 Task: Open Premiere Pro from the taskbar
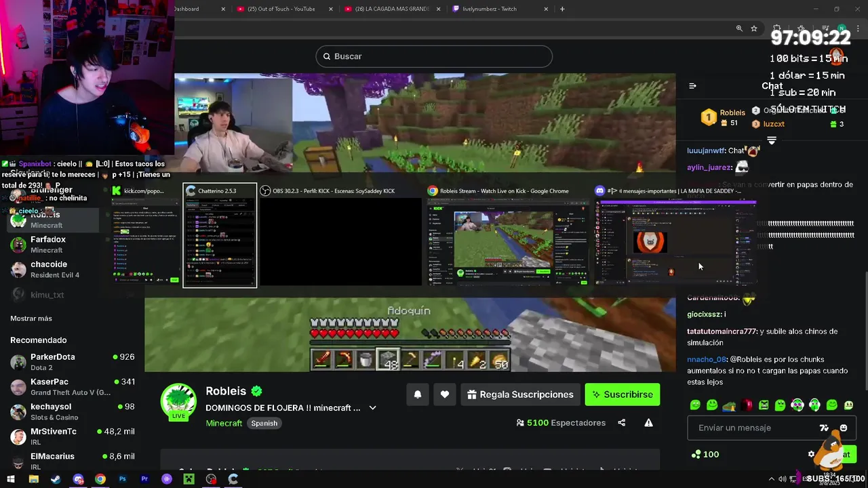pos(144,479)
